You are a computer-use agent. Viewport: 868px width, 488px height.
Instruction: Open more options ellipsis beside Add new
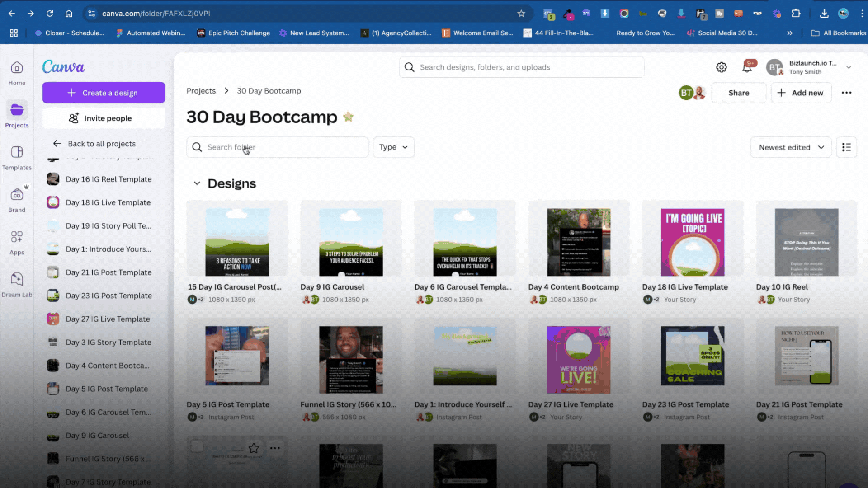pos(846,93)
